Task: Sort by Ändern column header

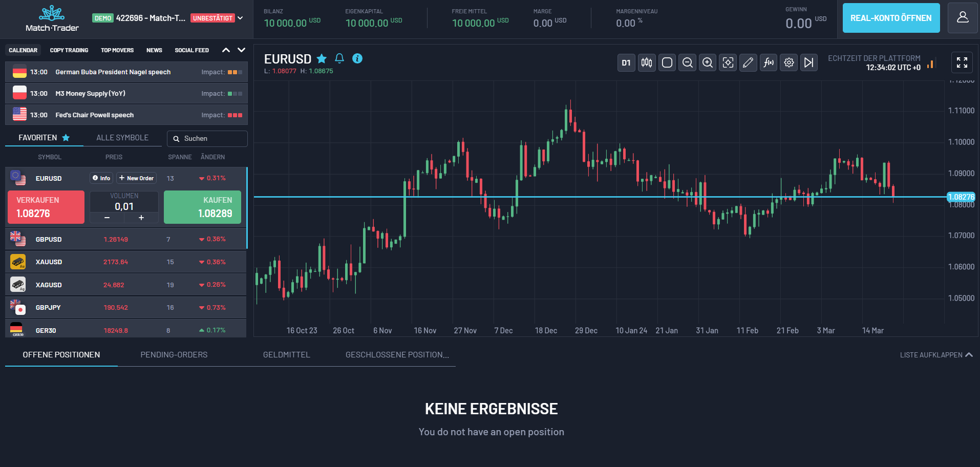Action: coord(212,157)
